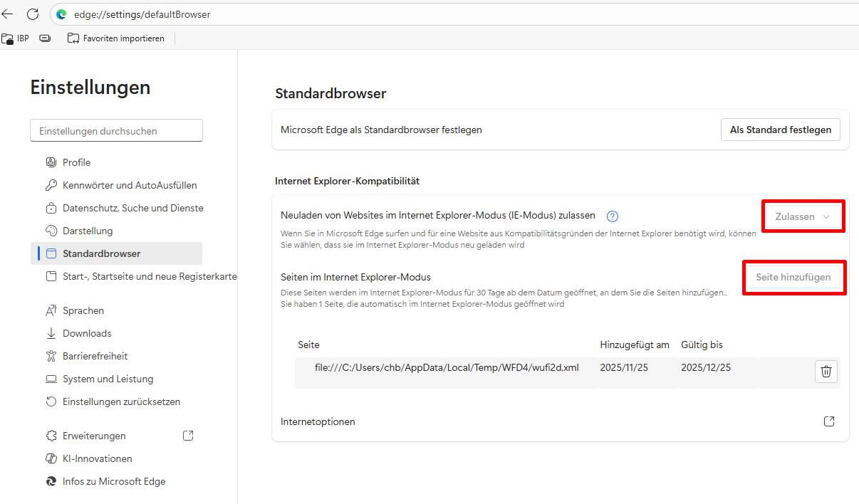This screenshot has height=504, width=859.
Task: Open the Zulassen dropdown for IE-Modus
Action: [x=803, y=216]
